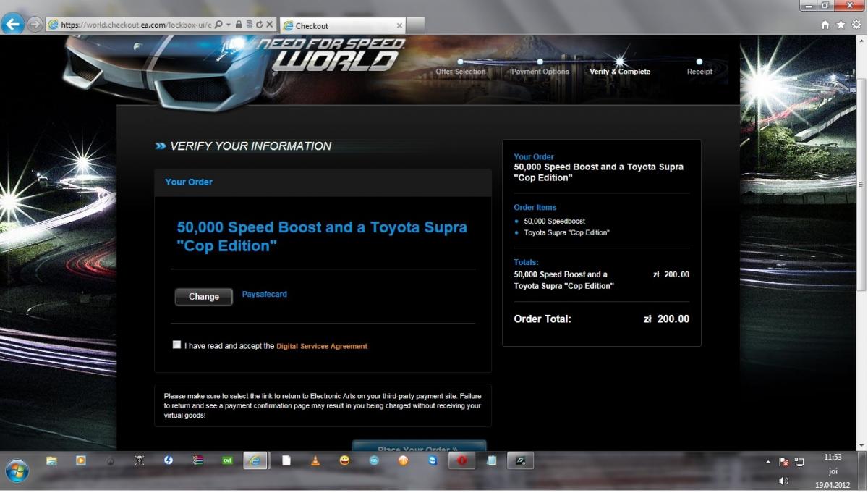Expand the address bar autocomplete dropdown arrow
This screenshot has width=868, height=493.
point(228,25)
